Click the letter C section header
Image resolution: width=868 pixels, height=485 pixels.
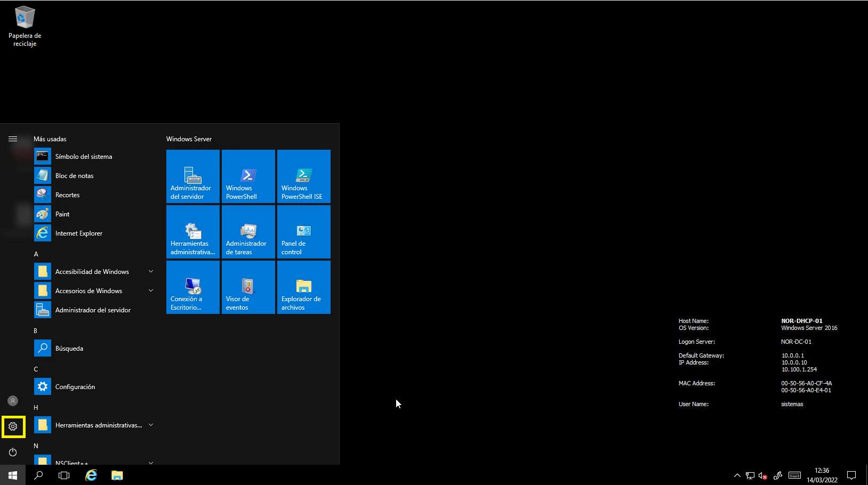36,369
